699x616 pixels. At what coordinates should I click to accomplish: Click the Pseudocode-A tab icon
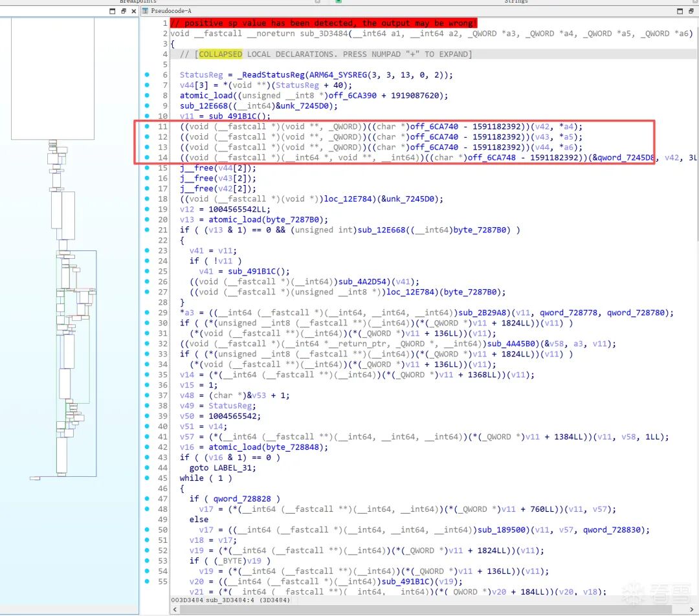tap(144, 11)
